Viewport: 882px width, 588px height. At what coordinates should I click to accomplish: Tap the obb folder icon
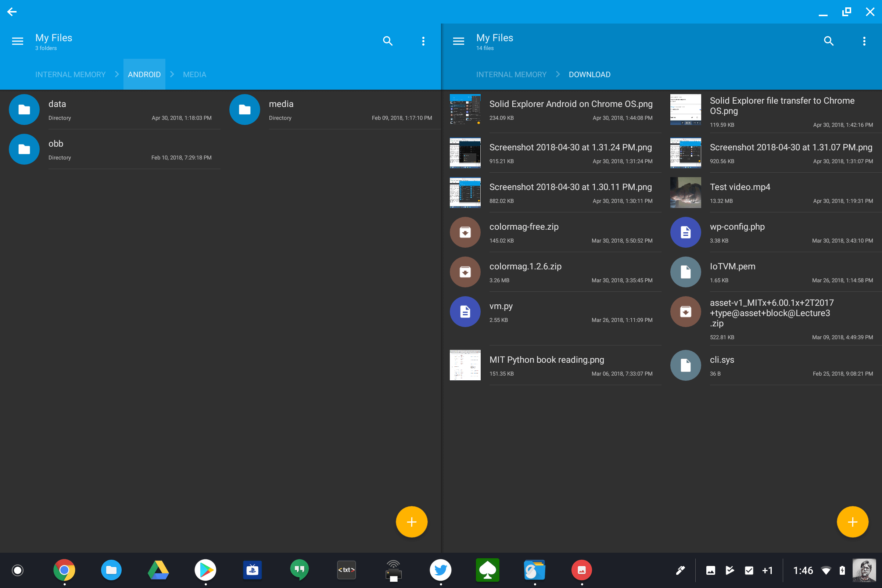pyautogui.click(x=24, y=149)
